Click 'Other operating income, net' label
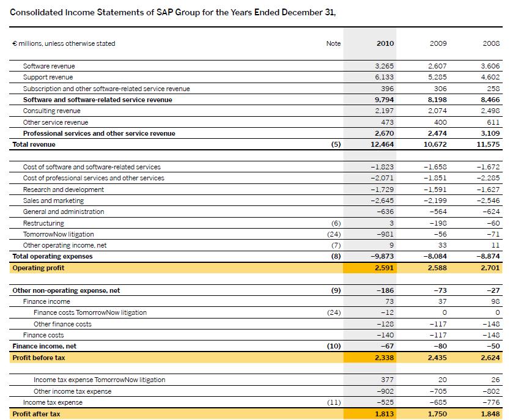 tap(65, 245)
